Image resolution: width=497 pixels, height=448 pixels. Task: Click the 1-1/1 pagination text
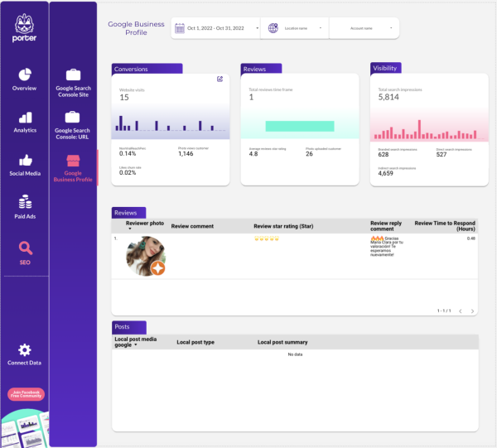444,311
